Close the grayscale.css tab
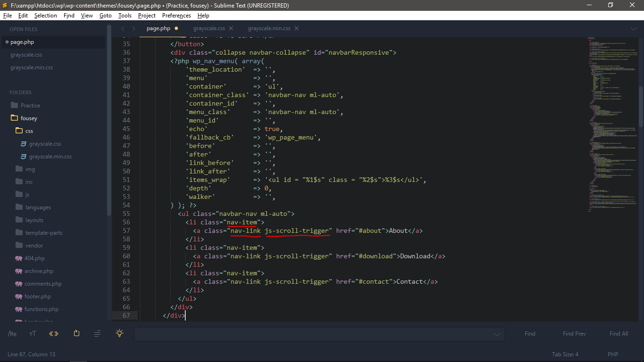Image resolution: width=644 pixels, height=362 pixels. [231, 29]
